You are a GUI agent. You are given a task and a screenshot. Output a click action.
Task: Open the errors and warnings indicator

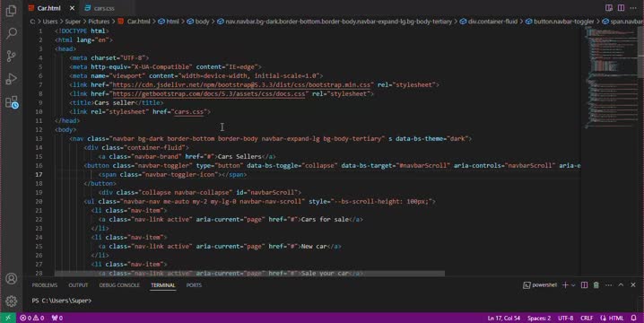click(32, 319)
